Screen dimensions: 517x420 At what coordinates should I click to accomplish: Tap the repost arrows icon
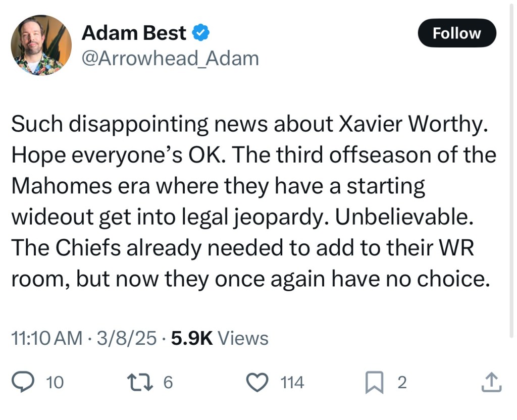tap(146, 383)
